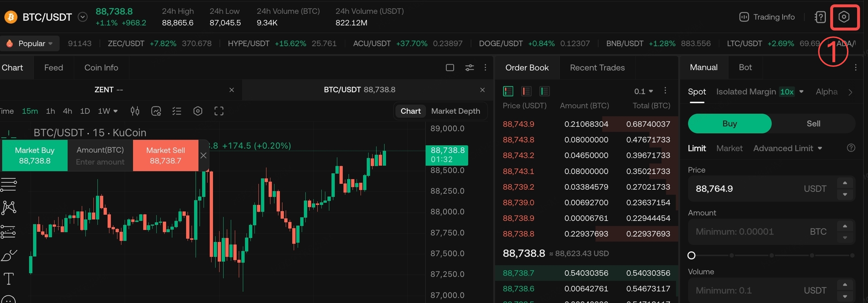Click the amount percentage slider handle

tap(691, 255)
